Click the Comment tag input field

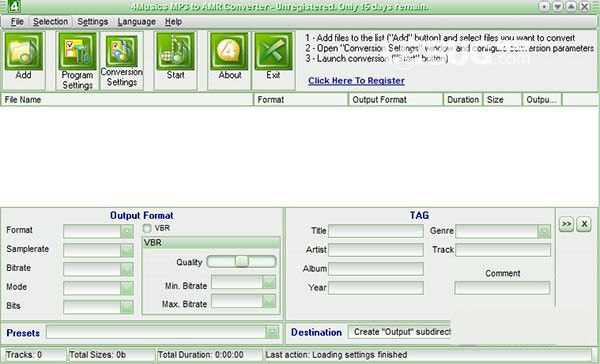(502, 288)
